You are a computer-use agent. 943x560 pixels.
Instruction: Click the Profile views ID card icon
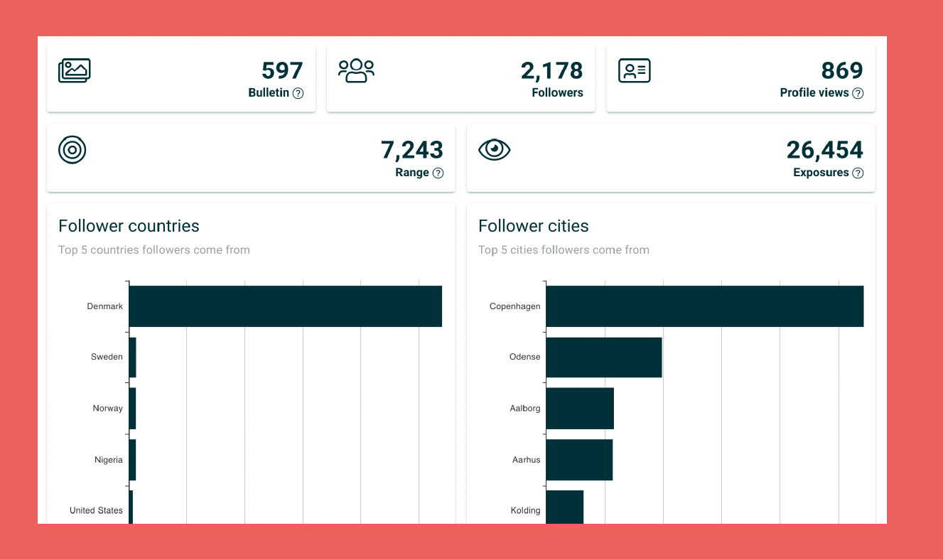coord(634,70)
